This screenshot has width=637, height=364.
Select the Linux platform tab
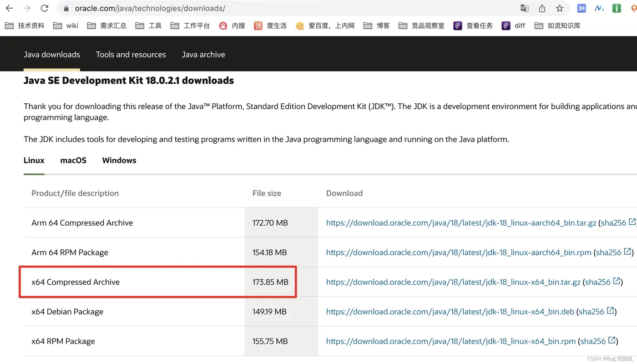(x=34, y=161)
